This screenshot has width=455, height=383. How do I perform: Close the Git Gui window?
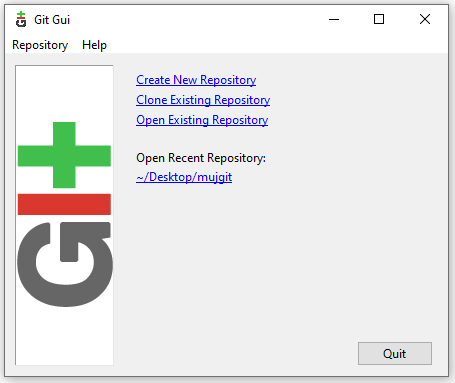pyautogui.click(x=425, y=19)
